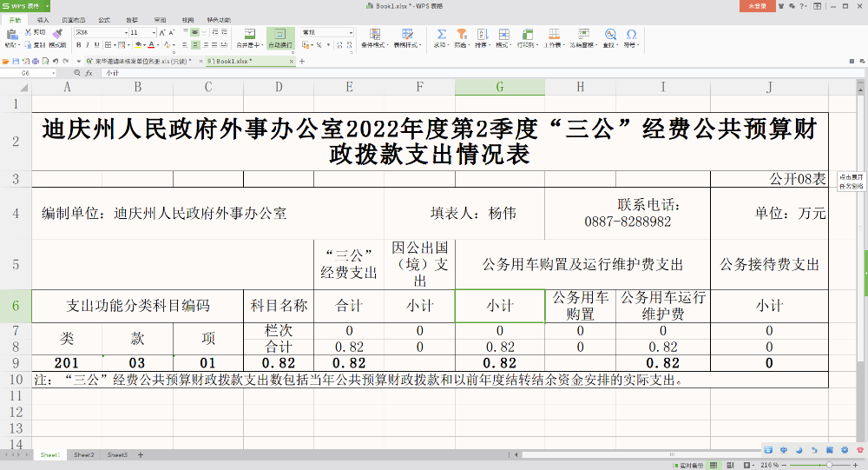
Task: Close the Book1.xlsx document tab
Action: [291, 62]
